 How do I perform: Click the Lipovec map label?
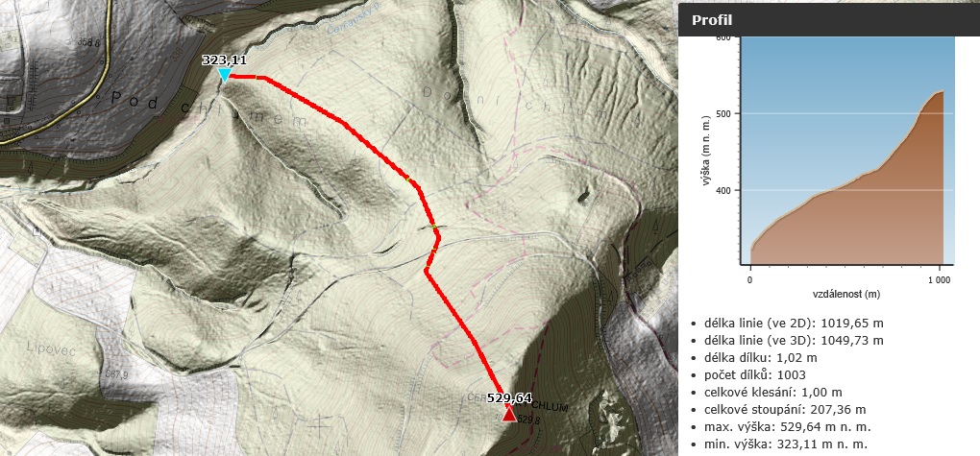(51, 351)
